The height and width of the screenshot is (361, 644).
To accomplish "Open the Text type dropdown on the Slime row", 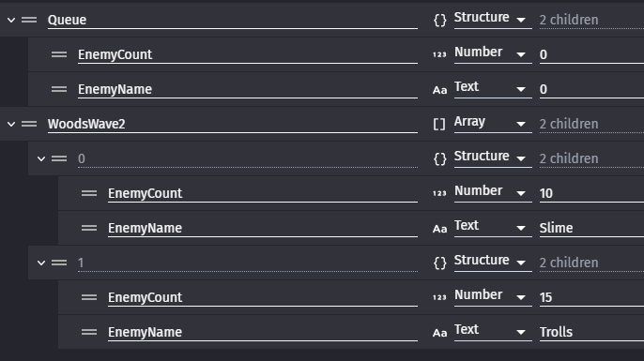I will click(x=493, y=227).
